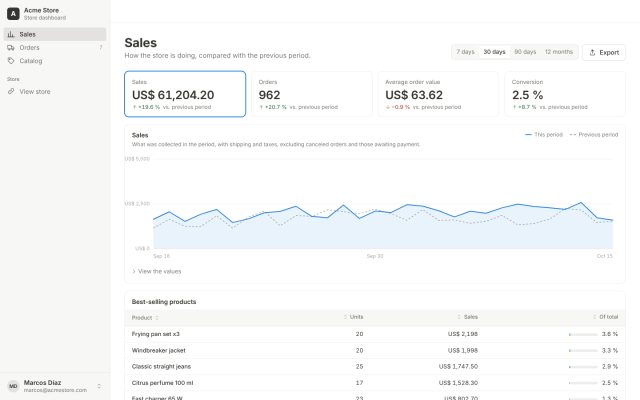The image size is (640, 400).
Task: Click the US$ 1,998 sales value
Action: point(462,350)
